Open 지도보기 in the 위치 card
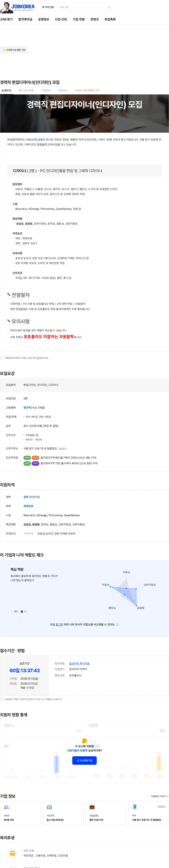Screen dimensions: 169x868 point(161,806)
